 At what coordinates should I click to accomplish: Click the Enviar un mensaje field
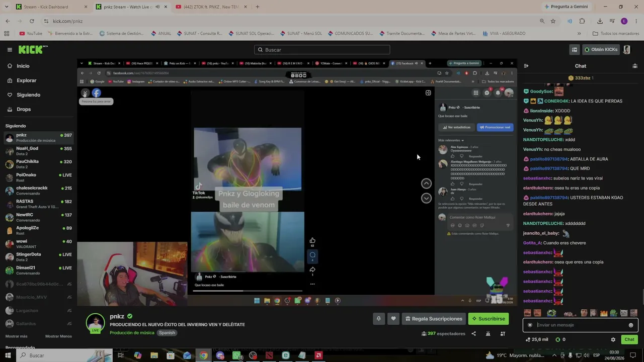pos(581,325)
